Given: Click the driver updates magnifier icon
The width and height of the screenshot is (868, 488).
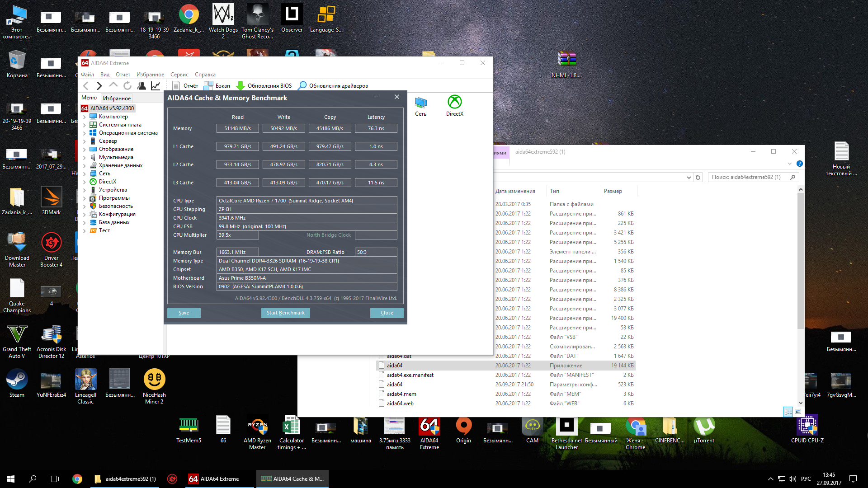Looking at the screenshot, I should (302, 85).
